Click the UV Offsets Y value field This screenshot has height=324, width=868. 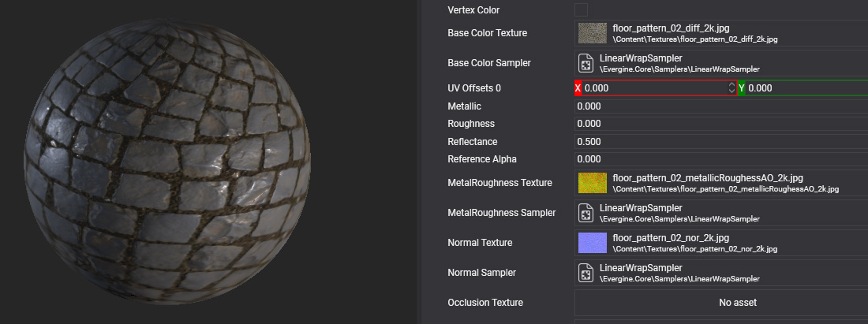(805, 88)
